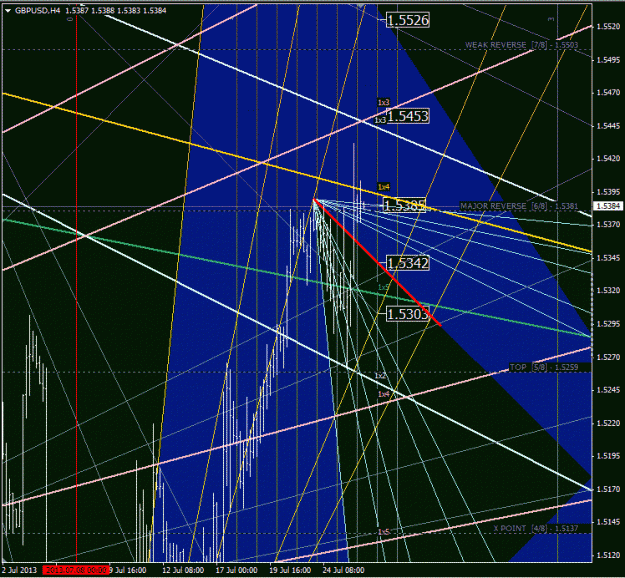Click the pink 1x5 label near X POINT line
The height and width of the screenshot is (578, 625).
(x=383, y=532)
